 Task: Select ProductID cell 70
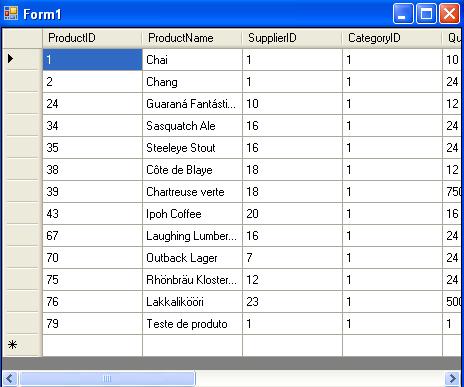coord(92,257)
